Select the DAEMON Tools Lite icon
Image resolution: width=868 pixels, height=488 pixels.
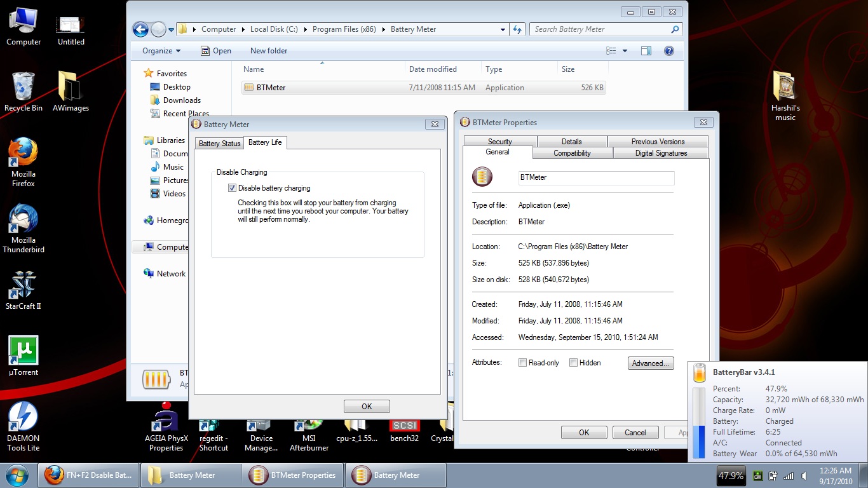pyautogui.click(x=24, y=426)
